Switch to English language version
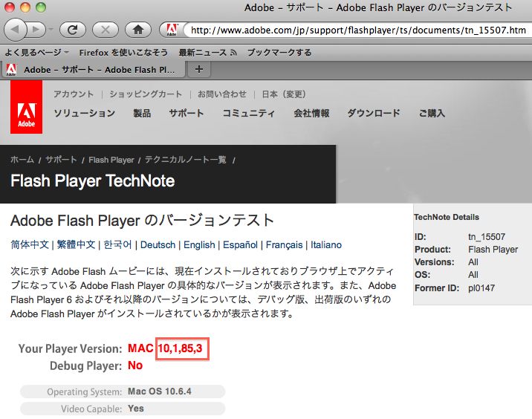532x419 pixels. (x=199, y=244)
